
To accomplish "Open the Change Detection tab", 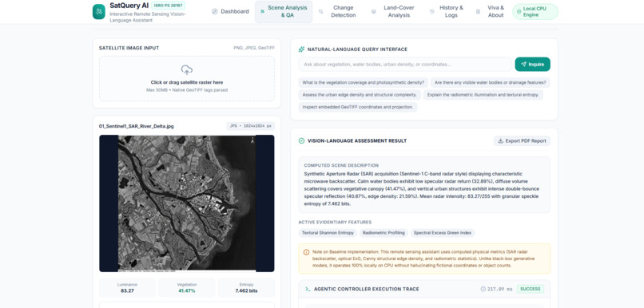I will pos(339,11).
